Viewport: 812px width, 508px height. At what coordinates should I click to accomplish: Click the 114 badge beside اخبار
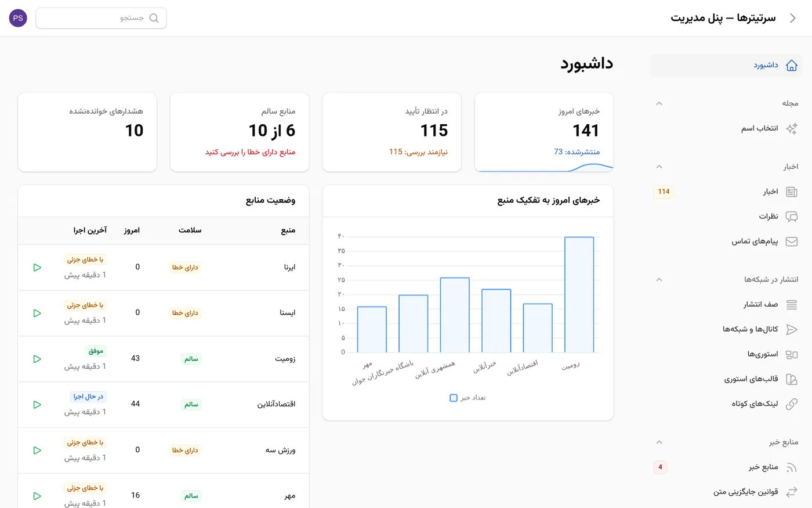click(664, 192)
